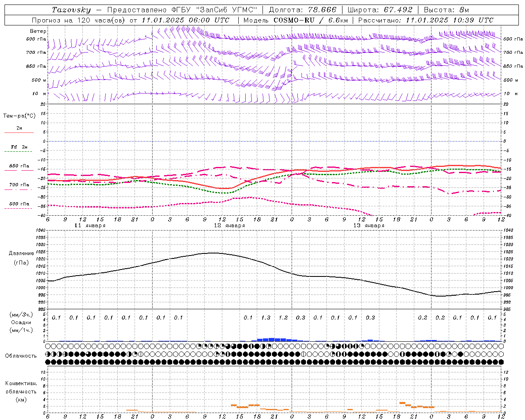Click "700 гПа" entry in temperature legend

point(19,185)
